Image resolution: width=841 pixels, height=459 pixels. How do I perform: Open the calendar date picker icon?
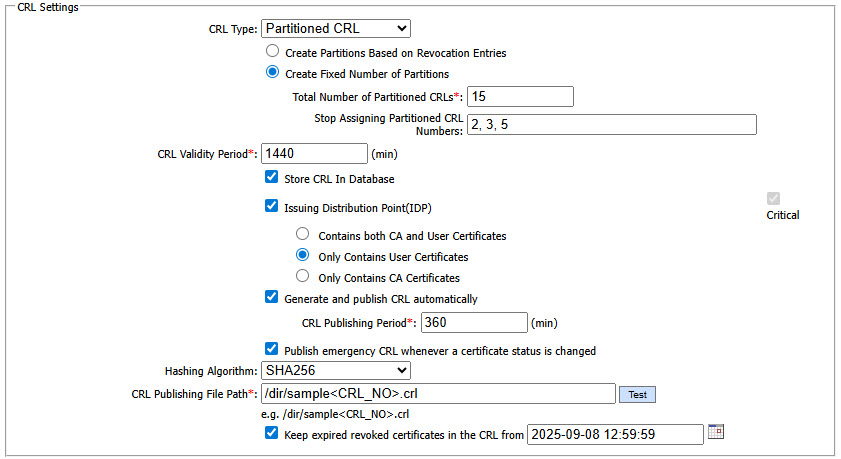click(x=715, y=432)
